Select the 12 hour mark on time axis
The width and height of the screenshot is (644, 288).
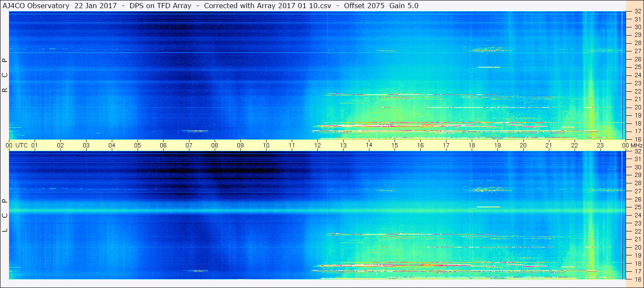(318, 145)
